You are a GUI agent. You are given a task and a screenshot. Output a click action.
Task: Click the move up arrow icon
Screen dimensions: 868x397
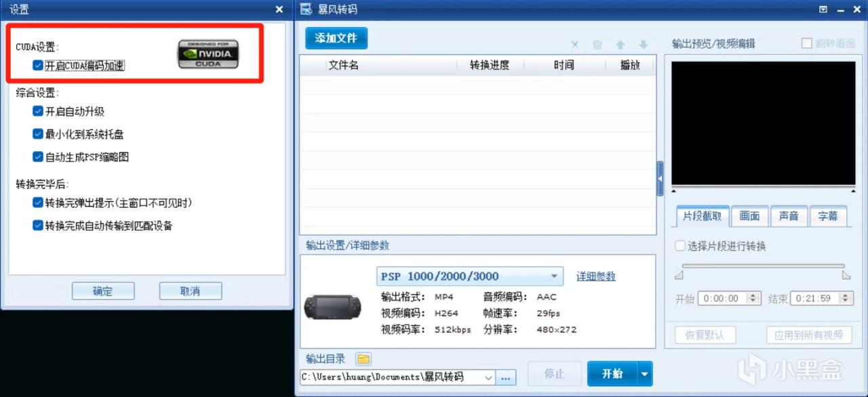pos(620,45)
